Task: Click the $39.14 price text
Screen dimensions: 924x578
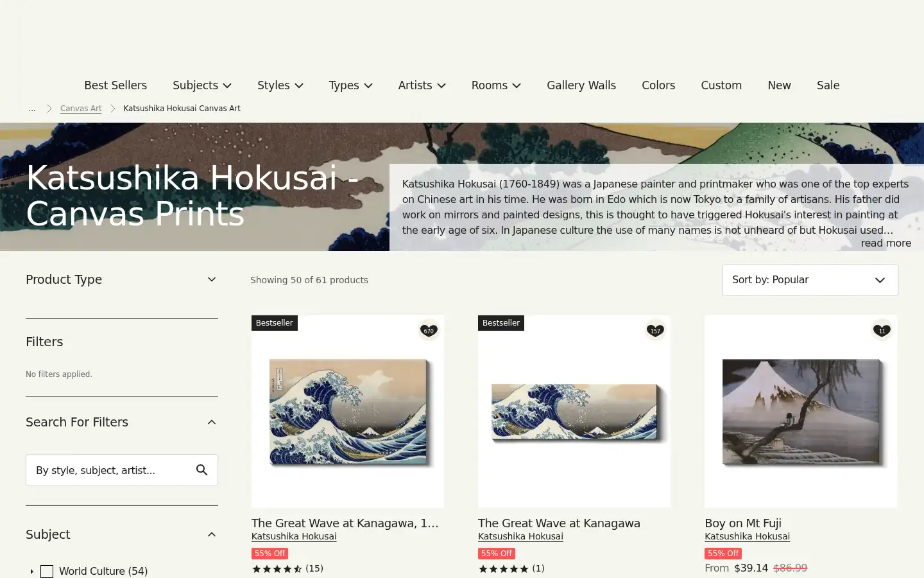Action: (751, 568)
